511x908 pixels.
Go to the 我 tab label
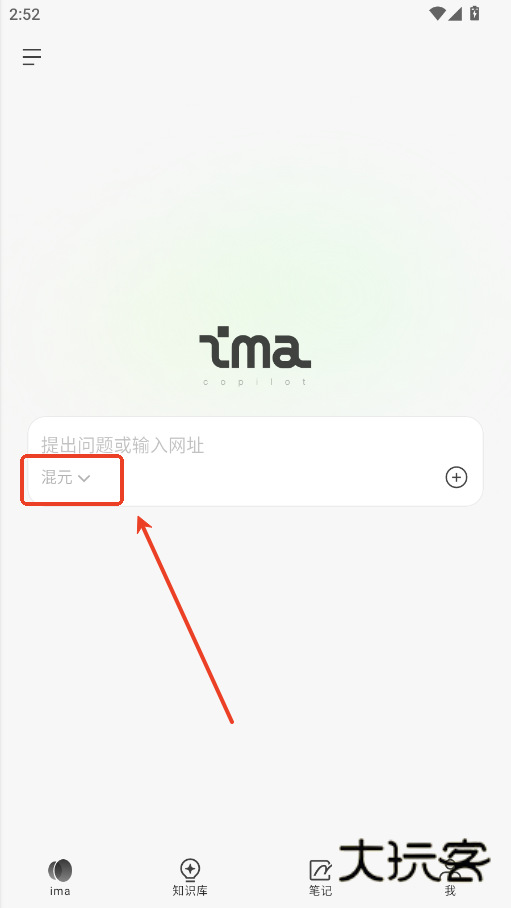[450, 891]
